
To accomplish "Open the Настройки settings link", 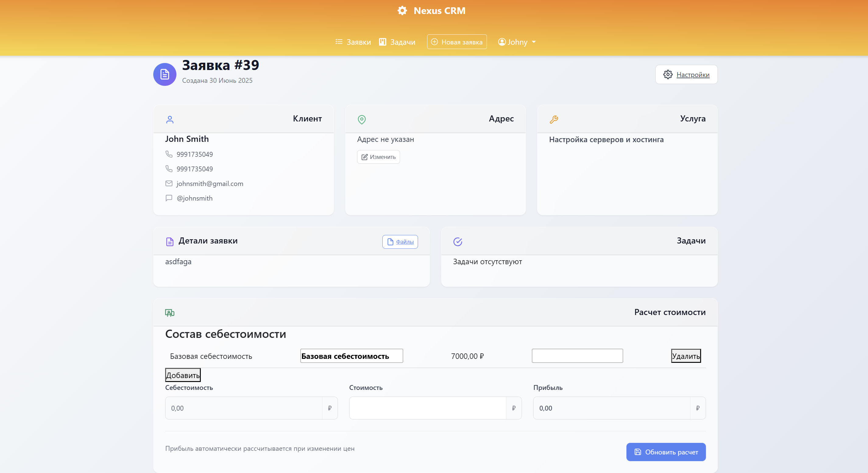I will (686, 75).
